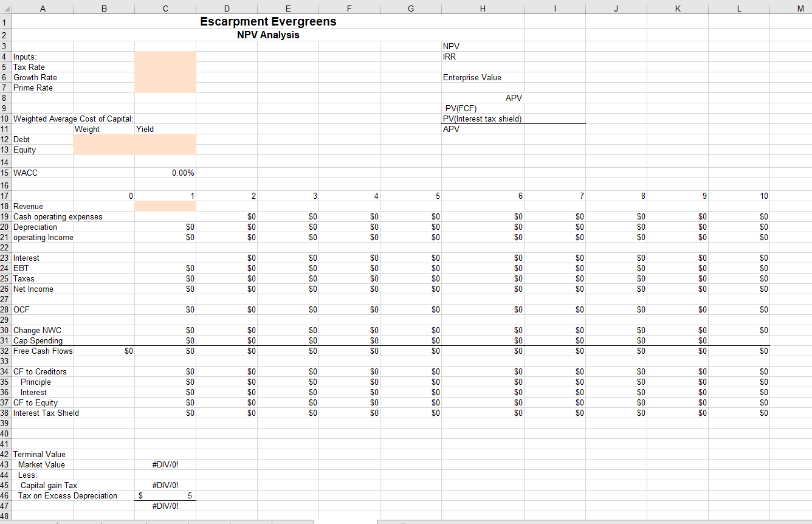812x524 pixels.
Task: Click the #DIV/0! total in row 47
Action: coord(165,506)
